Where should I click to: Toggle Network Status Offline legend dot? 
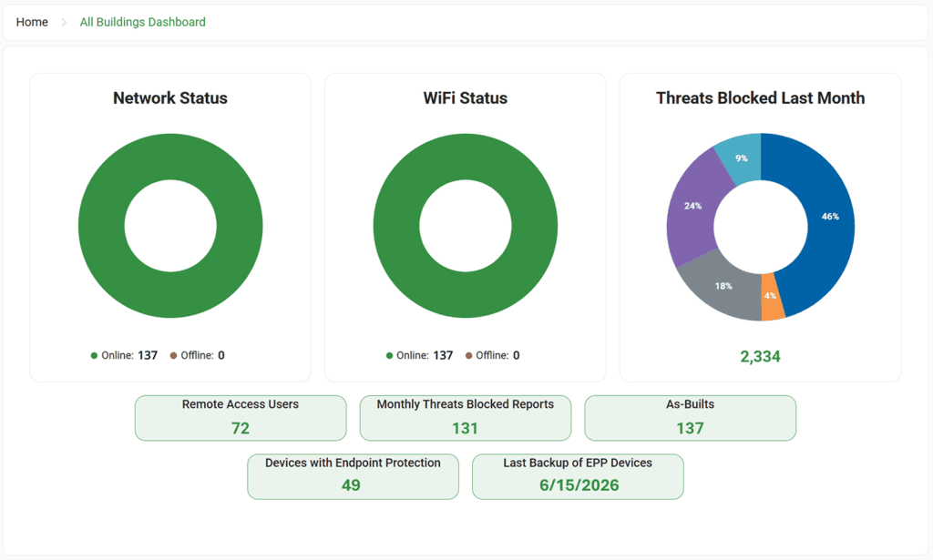point(174,355)
